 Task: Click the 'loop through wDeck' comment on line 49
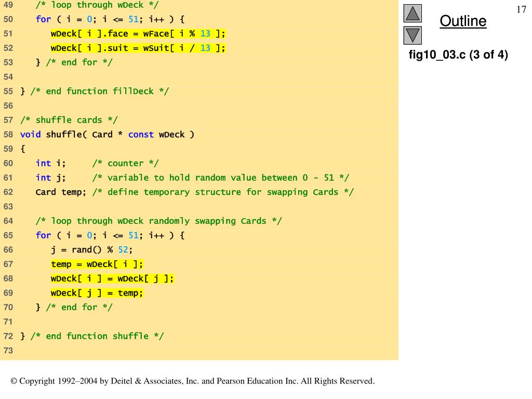click(97, 5)
